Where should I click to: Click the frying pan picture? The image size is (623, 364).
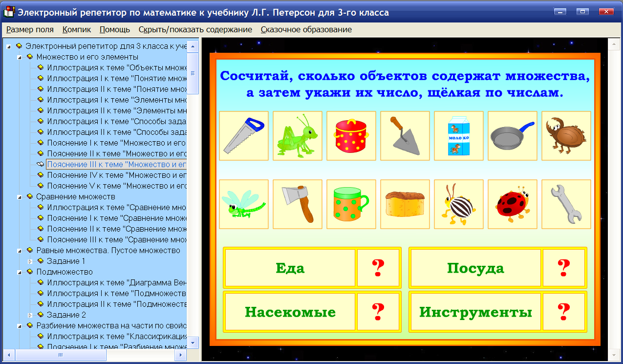512,136
